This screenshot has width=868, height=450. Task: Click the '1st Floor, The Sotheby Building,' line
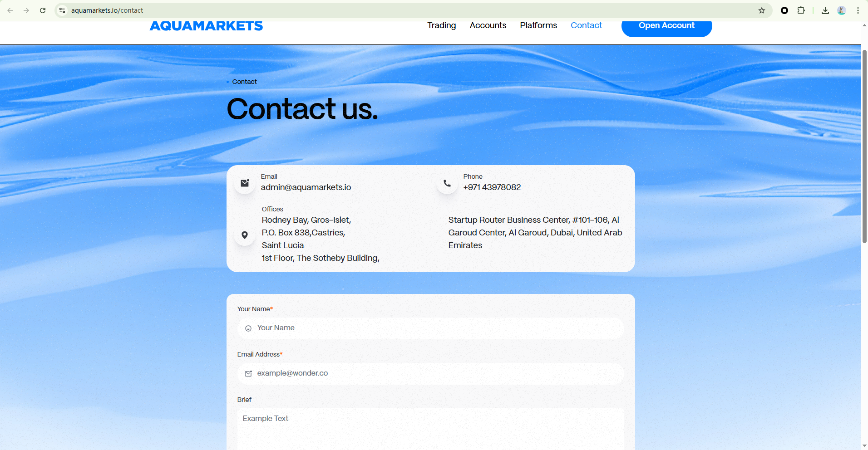(321, 258)
